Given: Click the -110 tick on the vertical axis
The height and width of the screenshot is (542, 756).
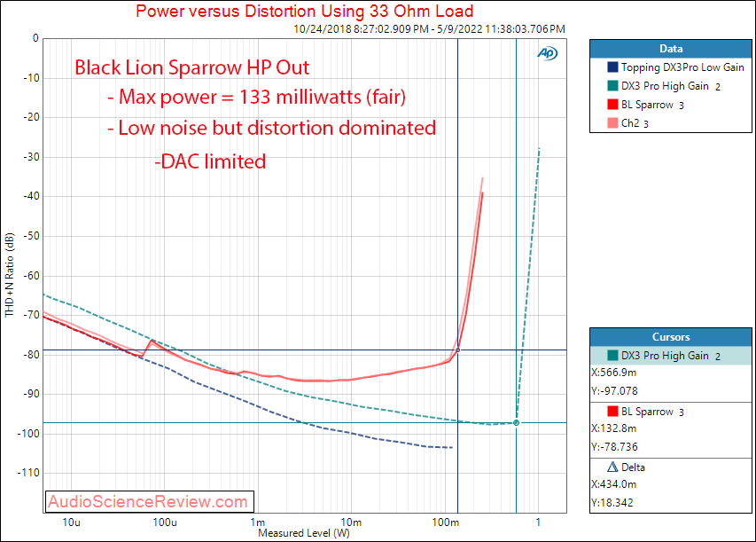Looking at the screenshot, I should pos(28,473).
